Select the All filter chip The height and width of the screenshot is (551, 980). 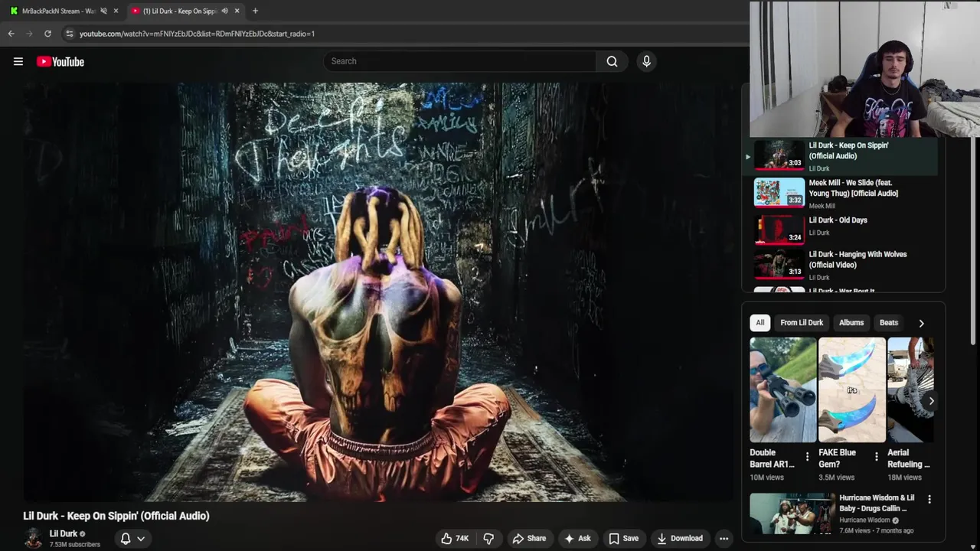coord(759,323)
